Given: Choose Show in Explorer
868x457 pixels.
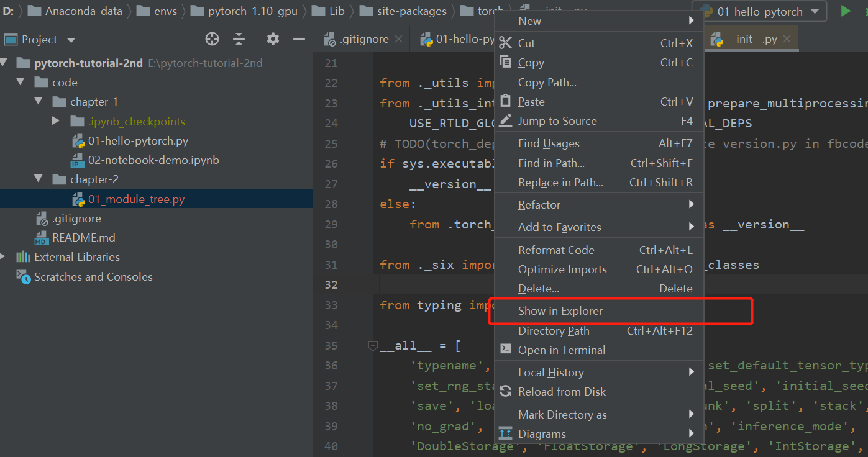Looking at the screenshot, I should (x=599, y=310).
